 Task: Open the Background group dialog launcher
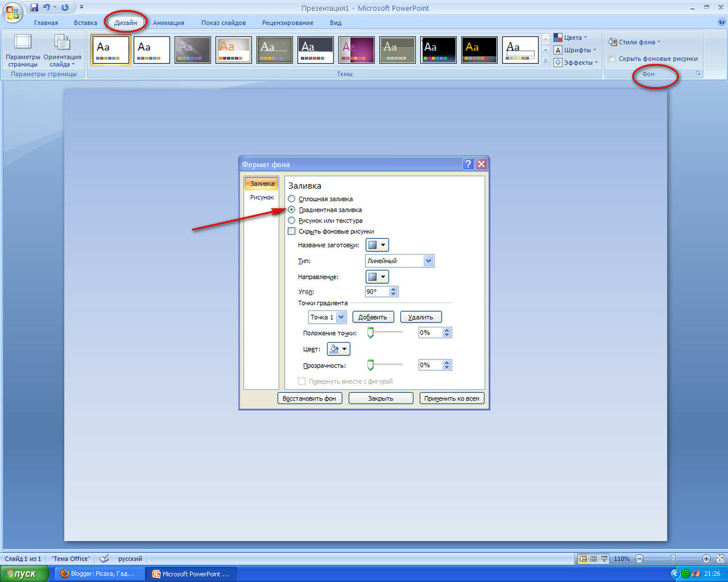coord(698,74)
